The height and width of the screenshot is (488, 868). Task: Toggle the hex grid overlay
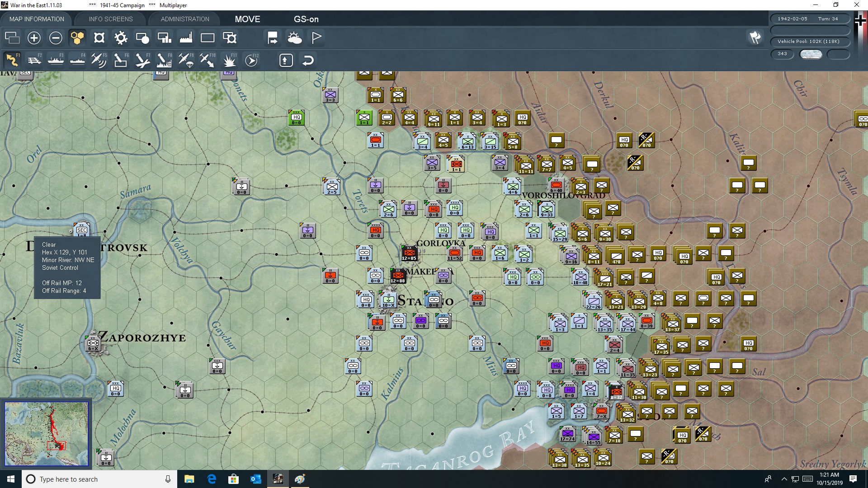(x=77, y=38)
